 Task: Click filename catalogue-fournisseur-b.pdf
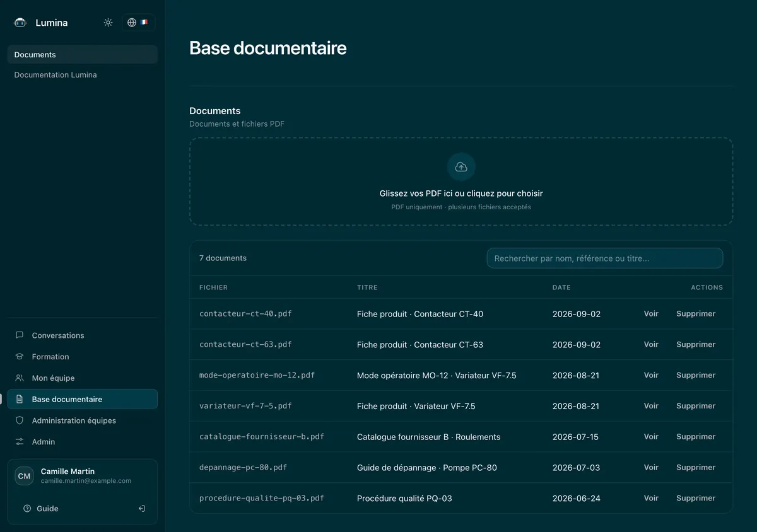(262, 437)
